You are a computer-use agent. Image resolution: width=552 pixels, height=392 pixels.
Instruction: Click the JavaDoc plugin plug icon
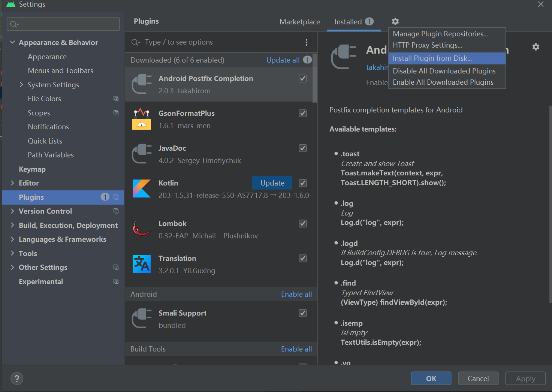click(x=142, y=154)
